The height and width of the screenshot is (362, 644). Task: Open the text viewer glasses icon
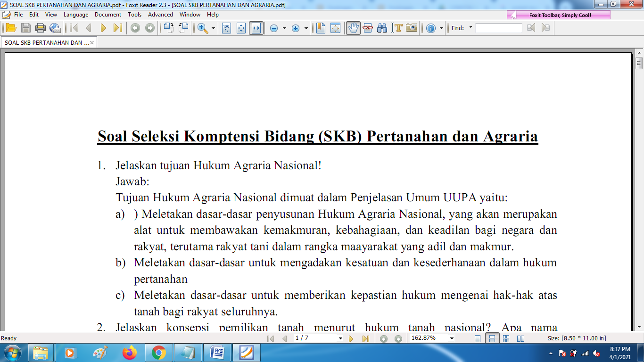point(368,28)
